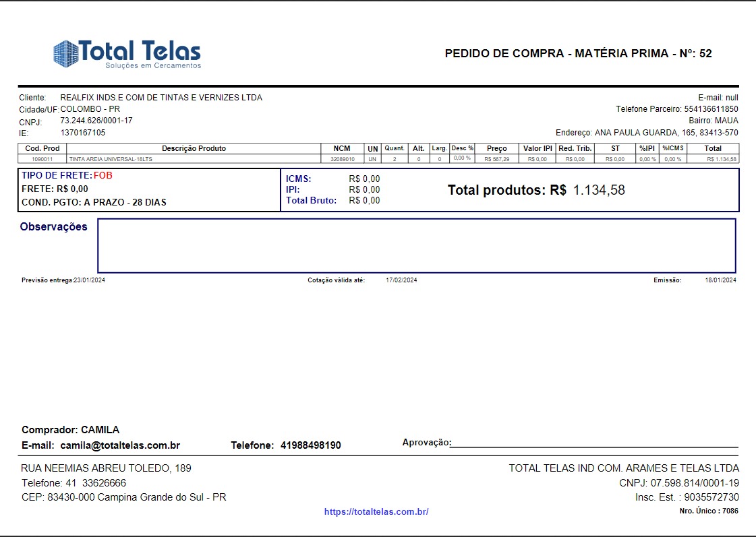756x537 pixels.
Task: Select the Descrição Produto column header
Action: click(x=194, y=148)
